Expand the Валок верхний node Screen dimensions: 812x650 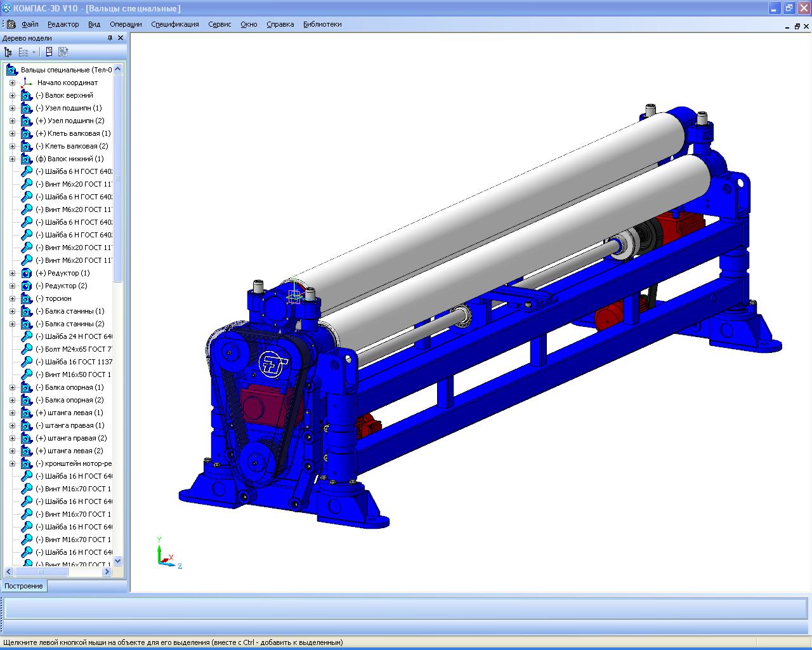(12, 95)
